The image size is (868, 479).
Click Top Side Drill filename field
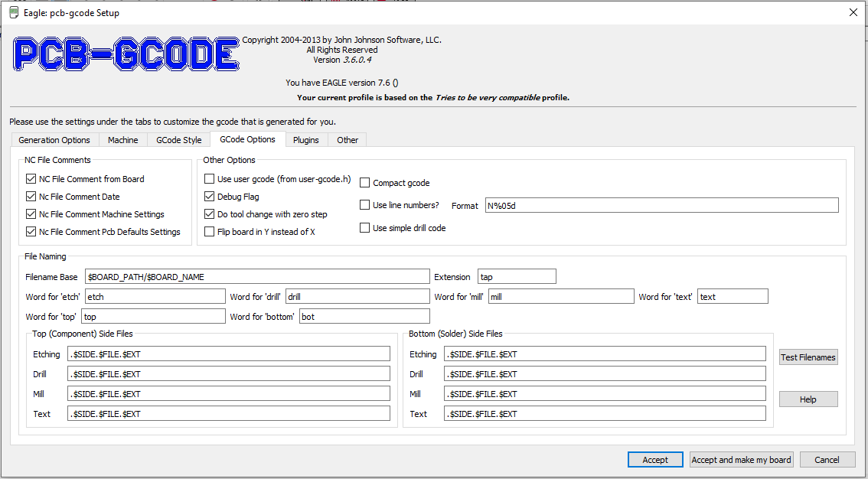pos(229,374)
